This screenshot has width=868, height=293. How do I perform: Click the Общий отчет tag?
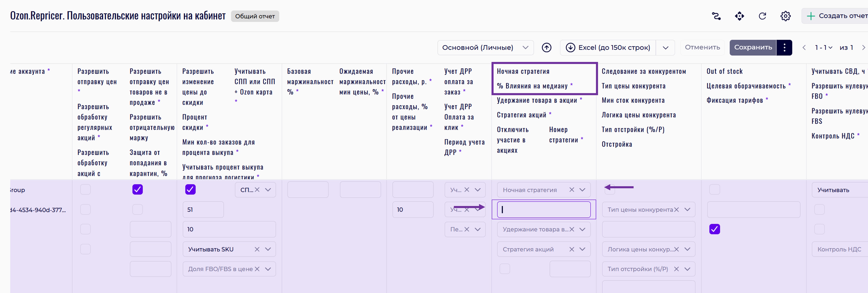[255, 16]
